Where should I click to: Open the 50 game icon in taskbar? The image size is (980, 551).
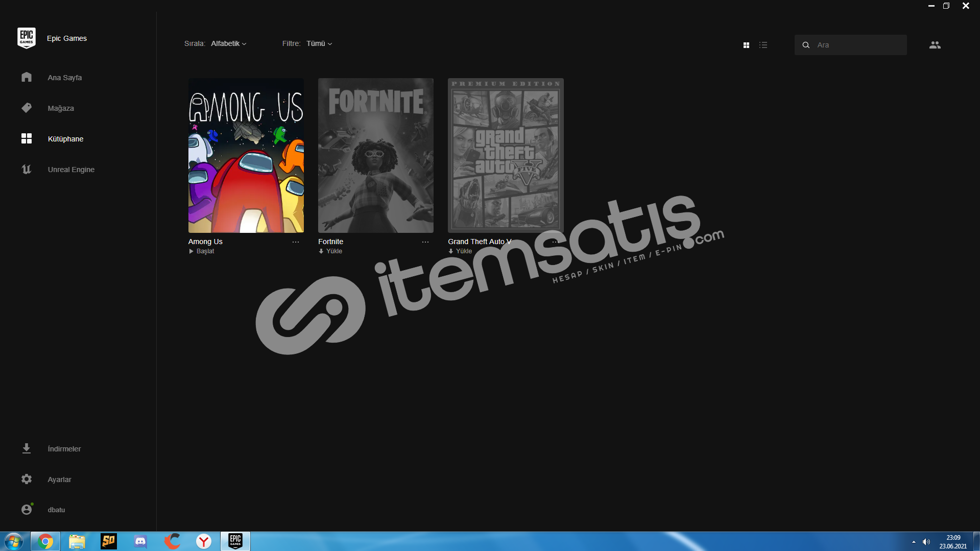[x=109, y=541]
